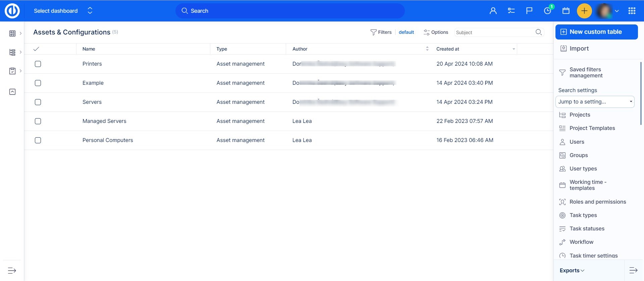Click the right sidebar vertical scrollbar
Screen dimensions: 644x281
pyautogui.click(x=641, y=94)
